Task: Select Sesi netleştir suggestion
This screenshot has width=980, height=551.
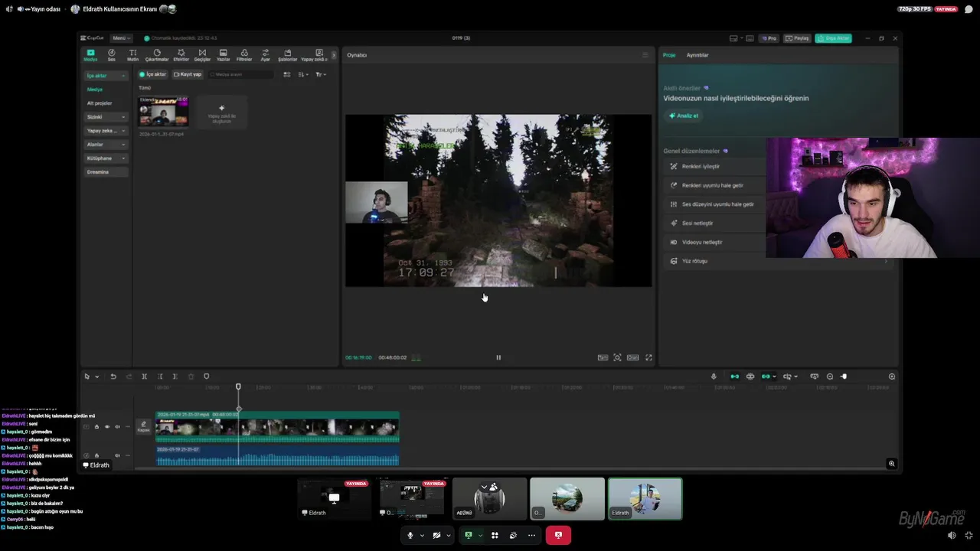Action: (x=714, y=223)
